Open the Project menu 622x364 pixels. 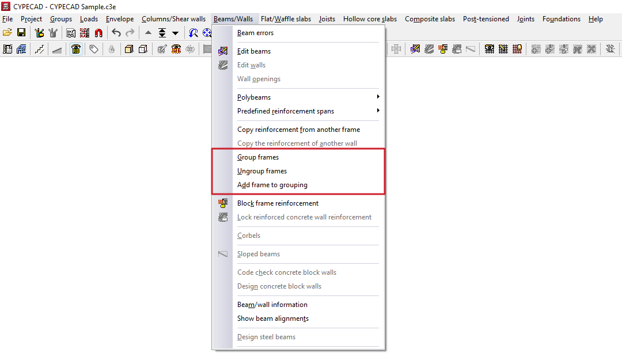[31, 19]
